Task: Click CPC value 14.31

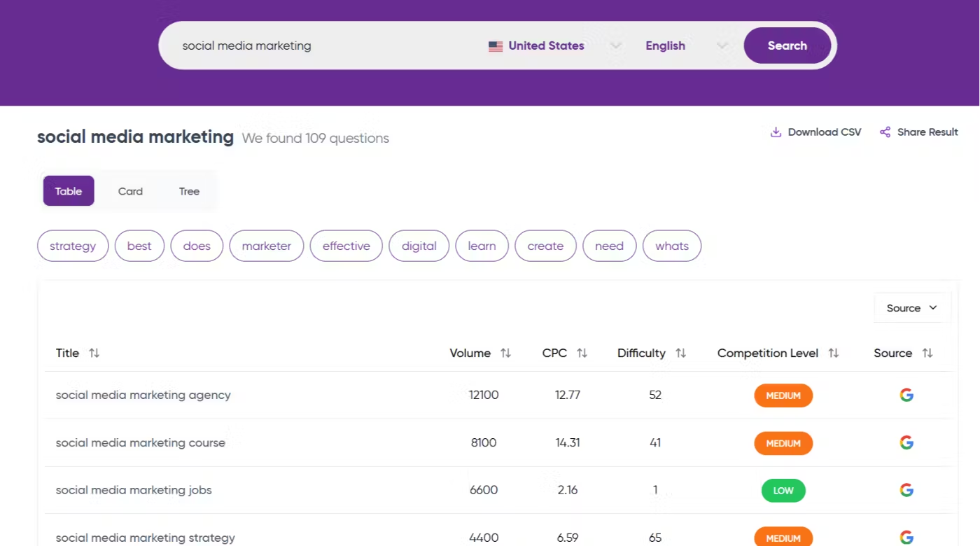Action: (568, 442)
